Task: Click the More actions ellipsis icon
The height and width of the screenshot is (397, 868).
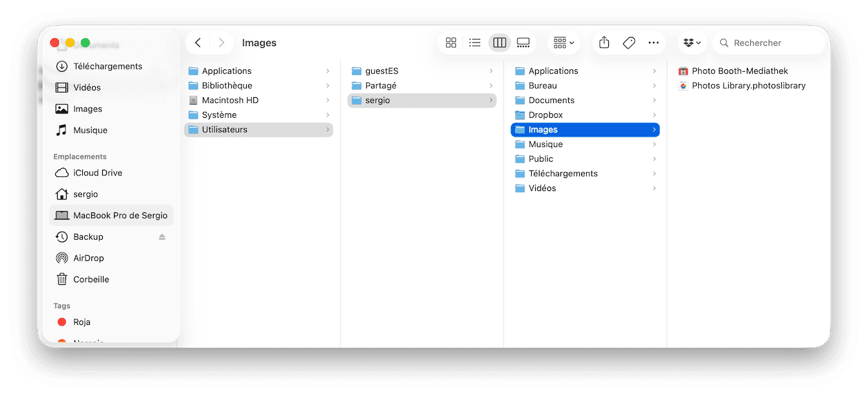Action: [x=654, y=42]
